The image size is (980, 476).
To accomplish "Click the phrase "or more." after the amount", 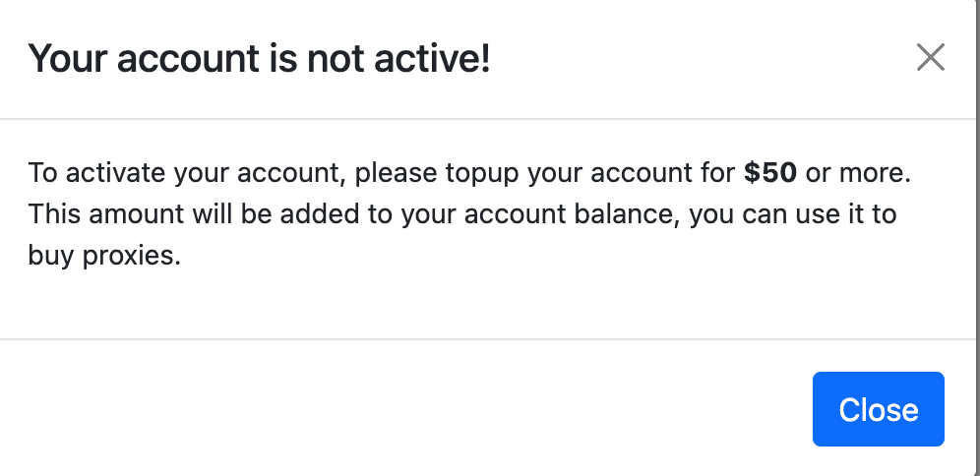I will click(x=858, y=173).
